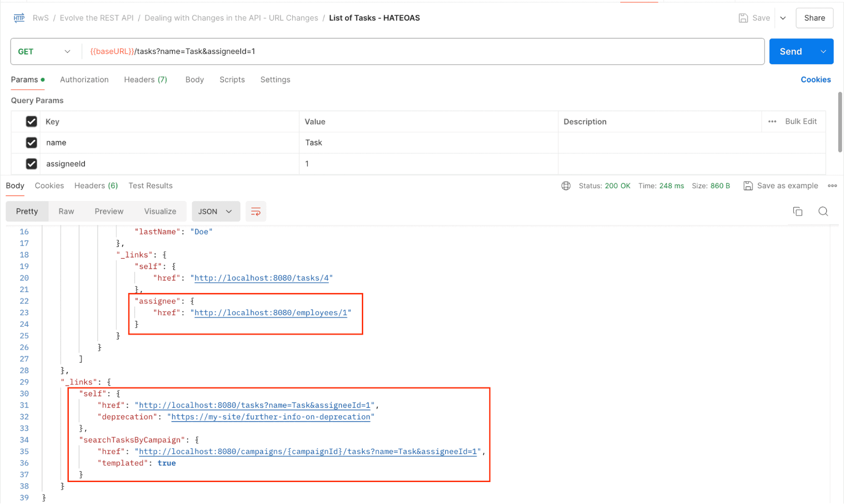Screen dimensions: 844x504
Task: Click the network globe icon
Action: [x=566, y=186]
